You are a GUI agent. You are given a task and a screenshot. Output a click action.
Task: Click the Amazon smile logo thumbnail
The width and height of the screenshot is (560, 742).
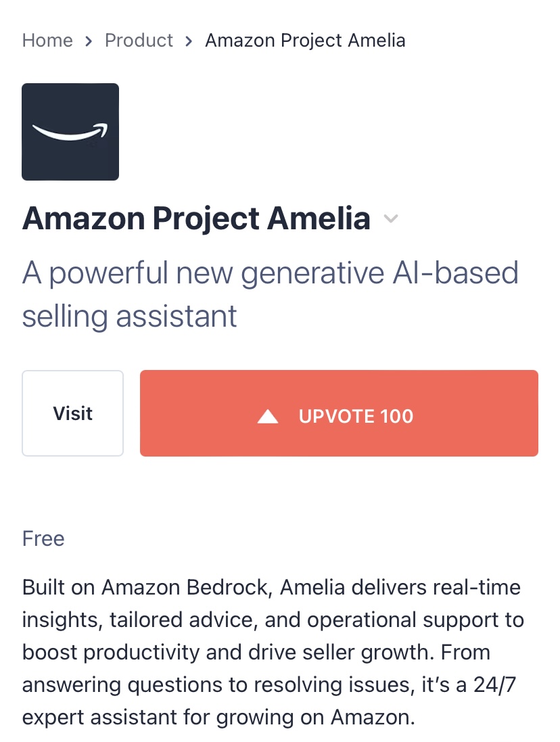[x=70, y=132]
